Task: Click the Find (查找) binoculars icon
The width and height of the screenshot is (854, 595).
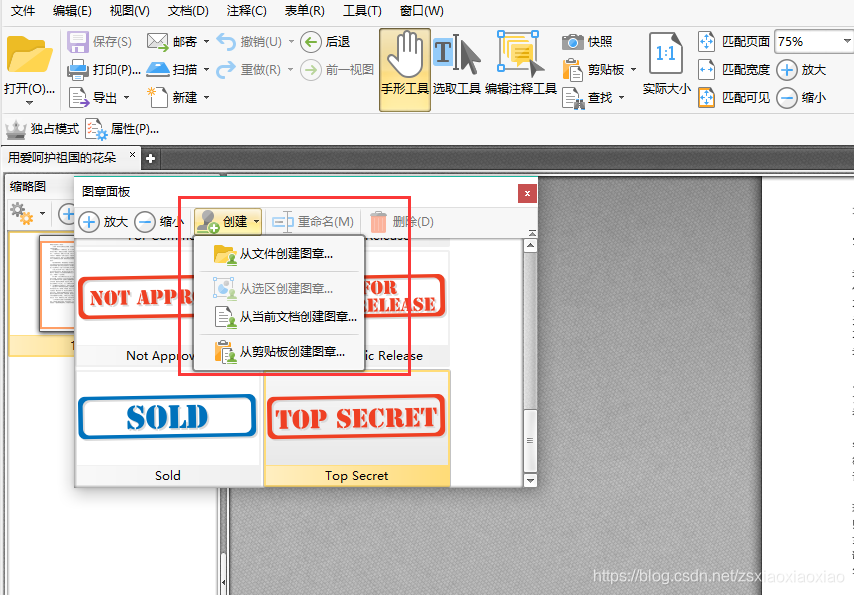Action: click(x=574, y=99)
